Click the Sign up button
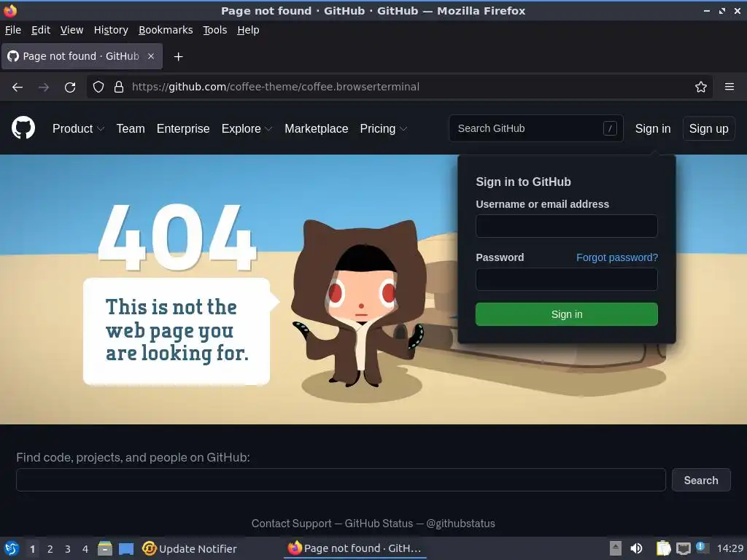 pos(709,128)
